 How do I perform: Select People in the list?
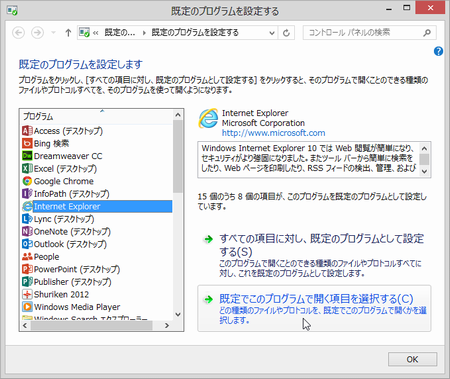[x=47, y=257]
